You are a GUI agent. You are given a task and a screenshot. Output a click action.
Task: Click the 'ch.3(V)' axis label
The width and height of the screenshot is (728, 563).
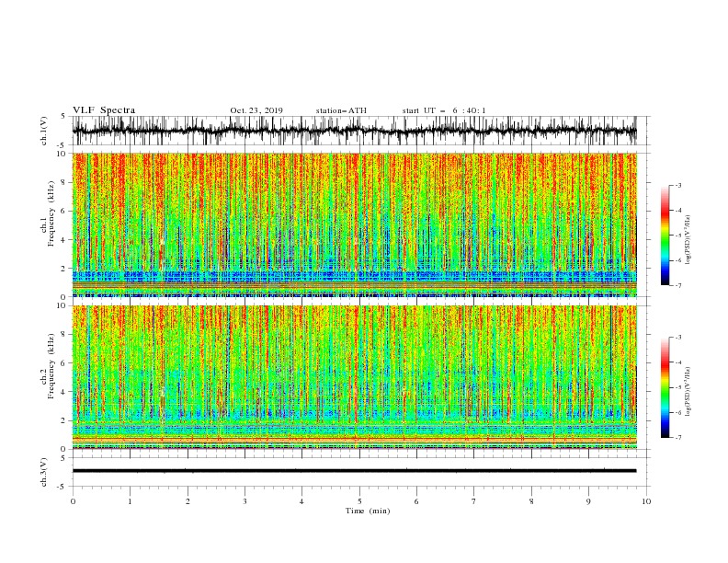44,472
